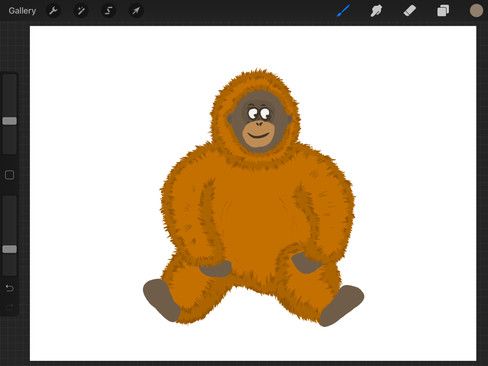The image size is (488, 366).
Task: Select the Eraser tool
Action: coord(409,11)
